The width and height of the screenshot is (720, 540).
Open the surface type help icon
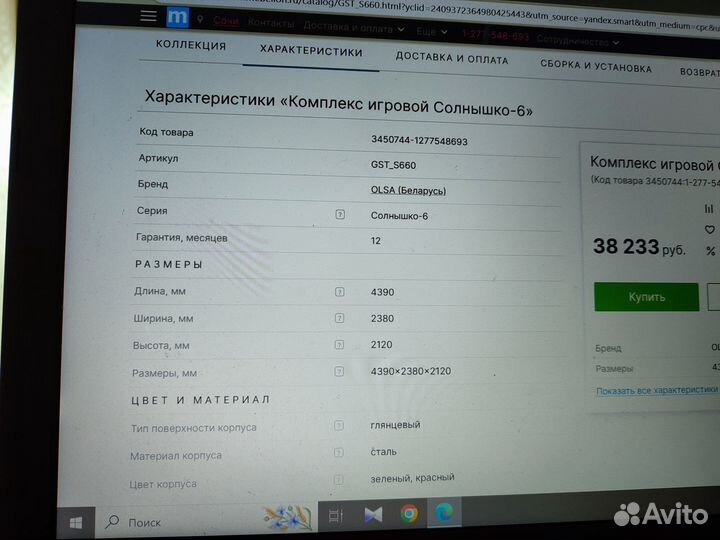click(x=339, y=425)
